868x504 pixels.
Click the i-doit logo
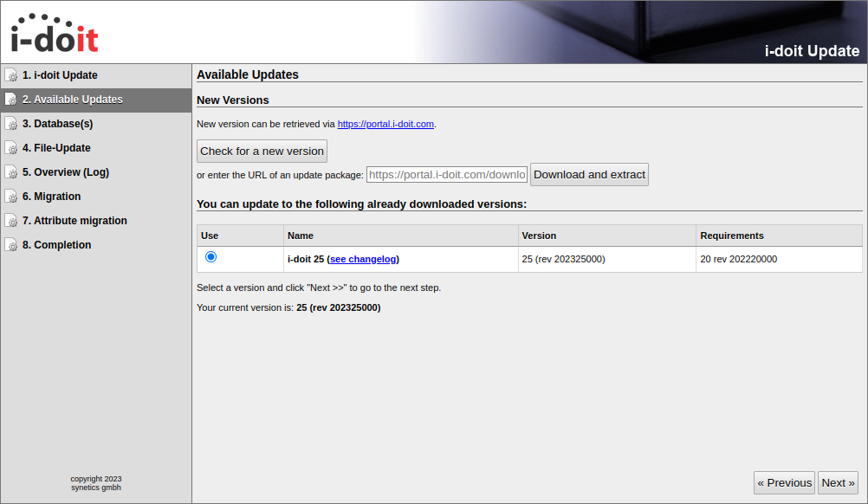pyautogui.click(x=55, y=33)
